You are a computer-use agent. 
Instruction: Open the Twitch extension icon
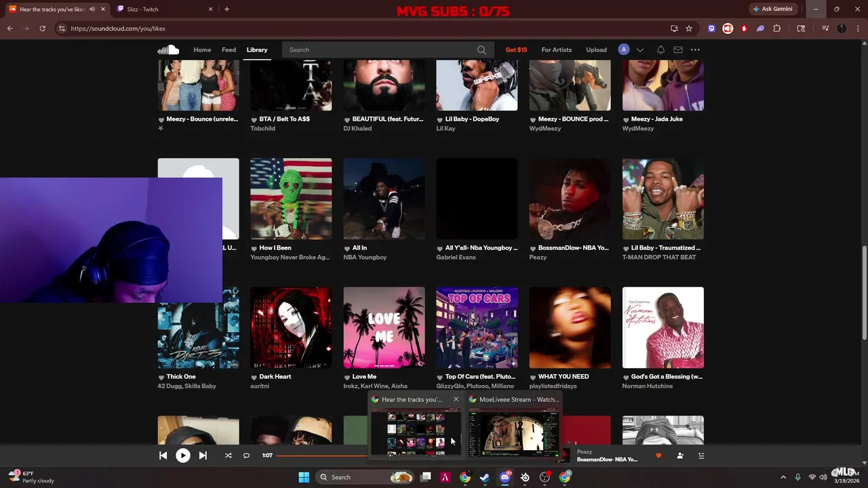[x=711, y=28]
